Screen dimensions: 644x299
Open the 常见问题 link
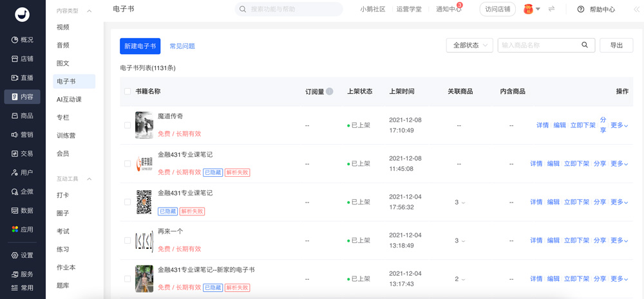182,46
